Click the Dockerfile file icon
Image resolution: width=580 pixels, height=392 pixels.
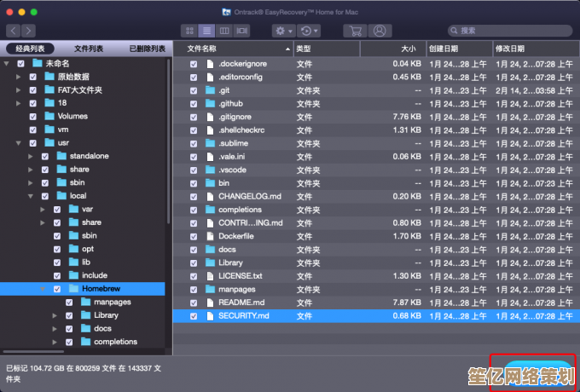pyautogui.click(x=210, y=236)
